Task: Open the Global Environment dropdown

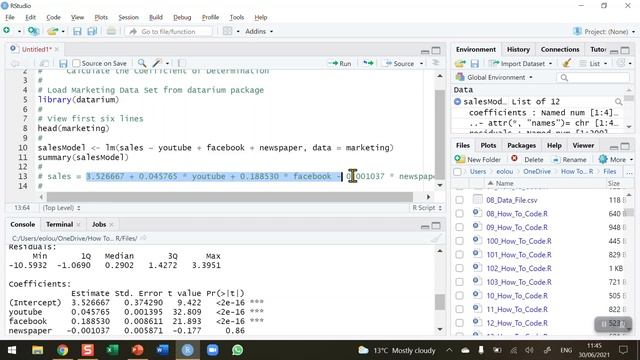Action: pyautogui.click(x=494, y=77)
